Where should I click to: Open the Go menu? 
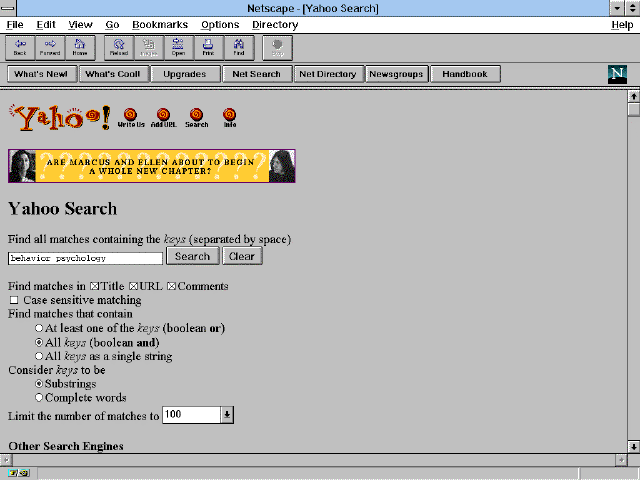pos(112,25)
